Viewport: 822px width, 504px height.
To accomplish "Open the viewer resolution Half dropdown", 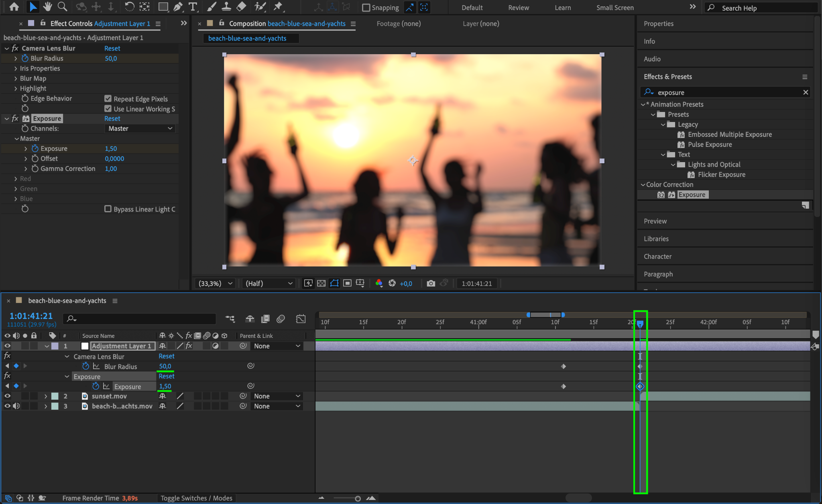I will (269, 283).
